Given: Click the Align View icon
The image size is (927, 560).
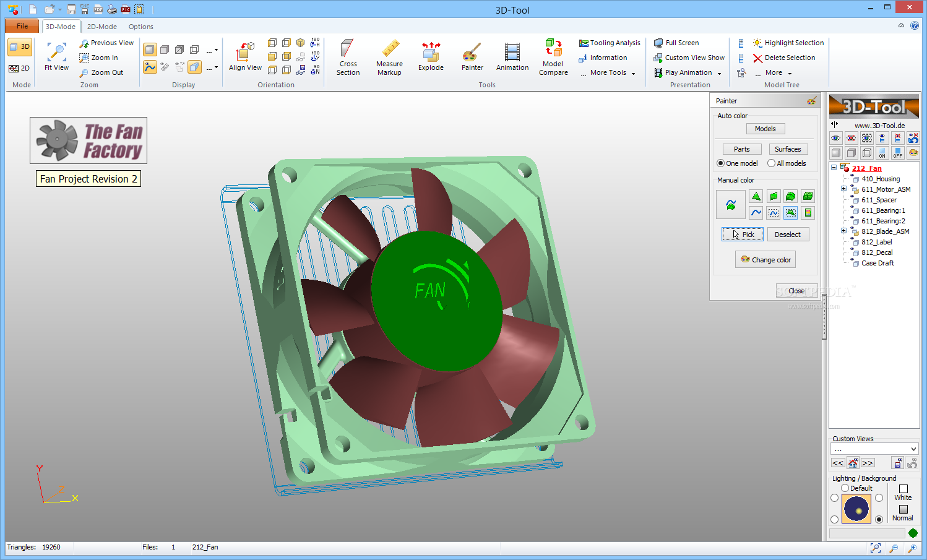Looking at the screenshot, I should [246, 52].
